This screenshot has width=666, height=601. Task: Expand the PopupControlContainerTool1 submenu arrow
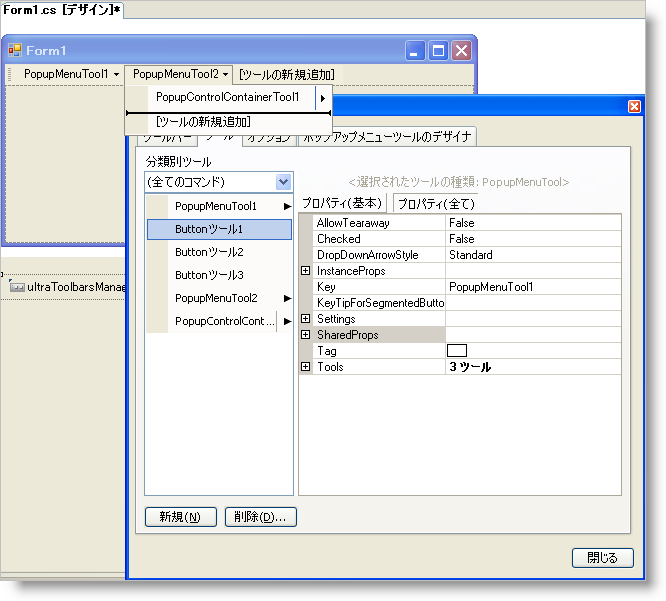point(323,98)
